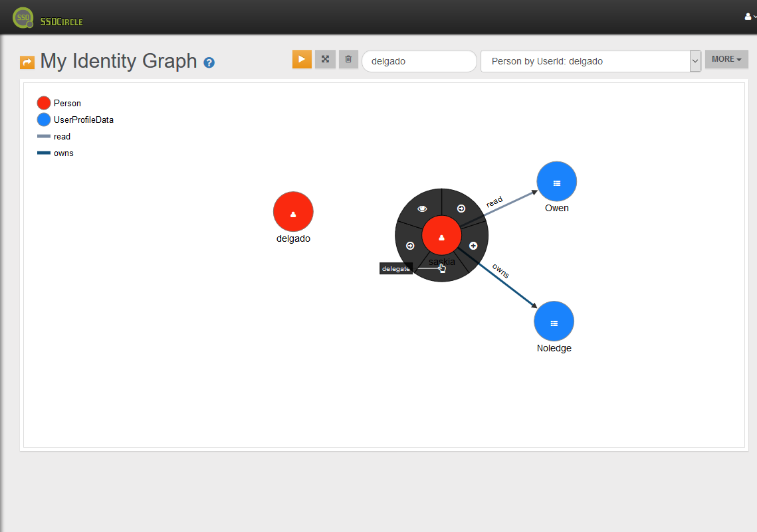The height and width of the screenshot is (532, 757).
Task: Click the orange share arrow icon
Action: pyautogui.click(x=27, y=62)
